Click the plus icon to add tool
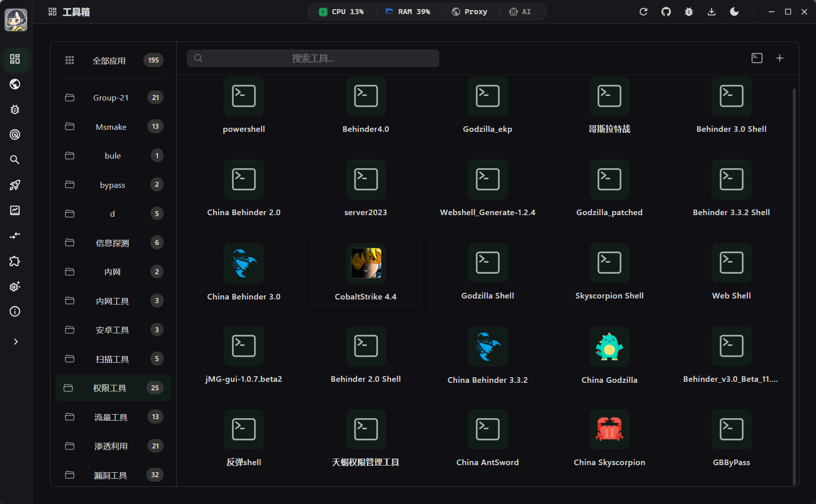 point(780,58)
